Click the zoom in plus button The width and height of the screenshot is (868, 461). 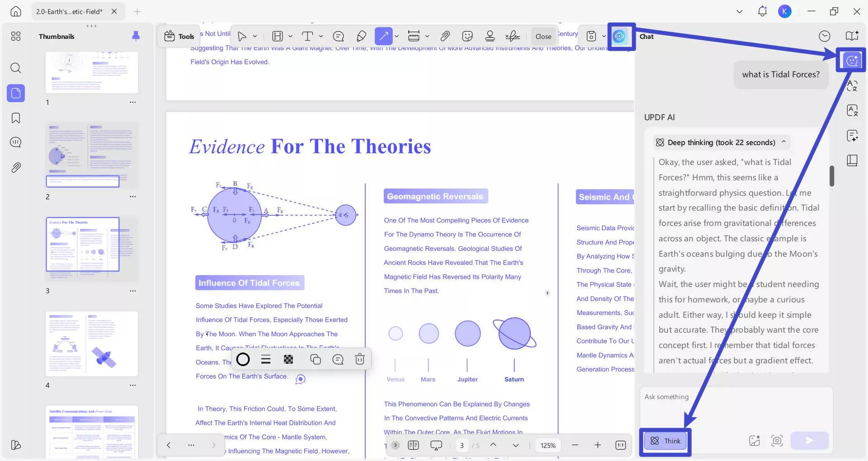[598, 445]
